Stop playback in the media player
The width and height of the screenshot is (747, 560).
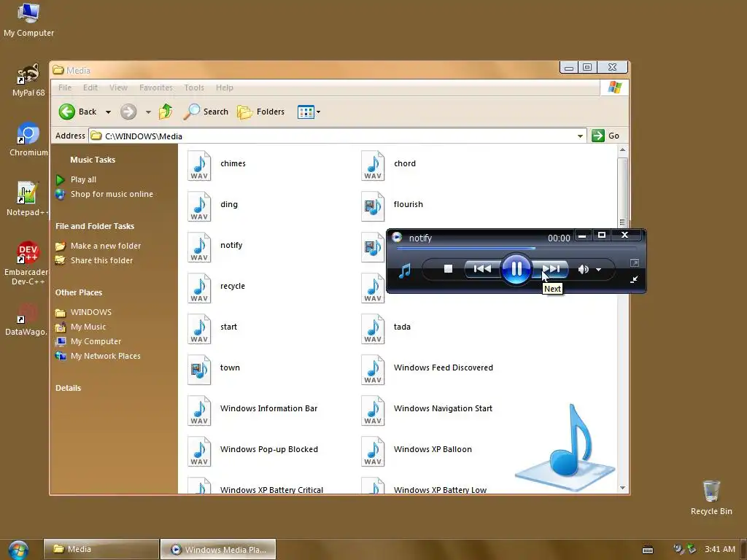pyautogui.click(x=448, y=269)
